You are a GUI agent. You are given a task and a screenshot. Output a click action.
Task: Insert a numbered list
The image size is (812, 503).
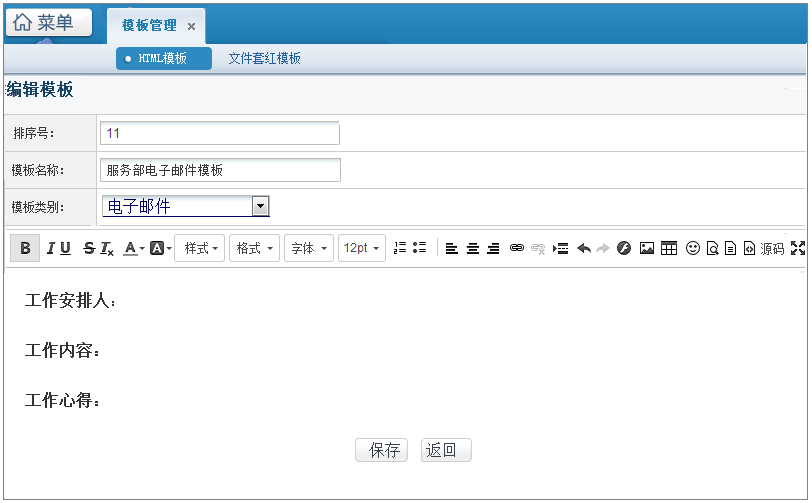pyautogui.click(x=400, y=248)
